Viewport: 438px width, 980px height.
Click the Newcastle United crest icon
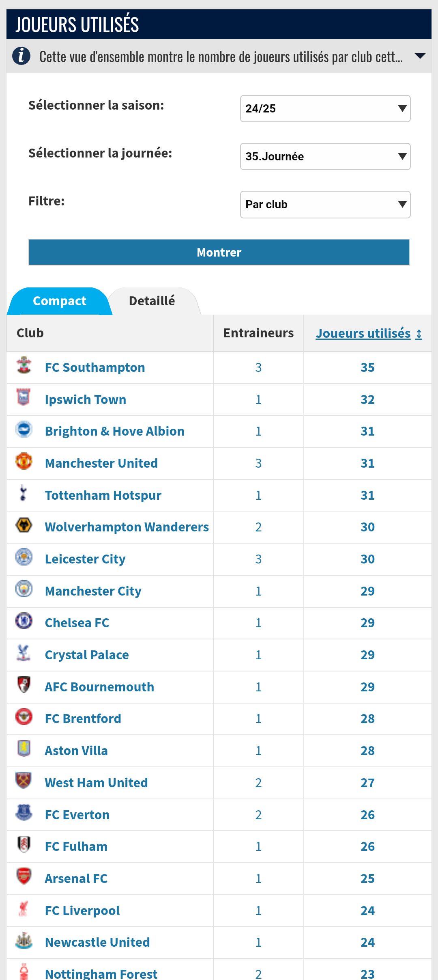coord(24,940)
